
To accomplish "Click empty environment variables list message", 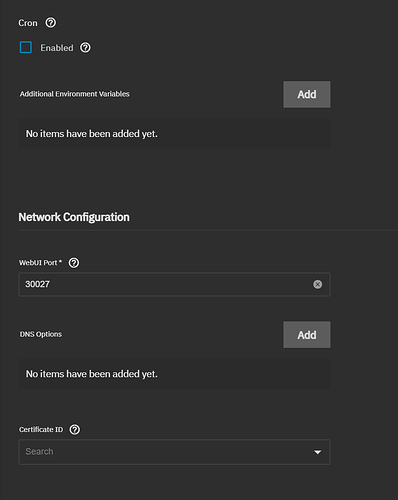I will [92, 134].
